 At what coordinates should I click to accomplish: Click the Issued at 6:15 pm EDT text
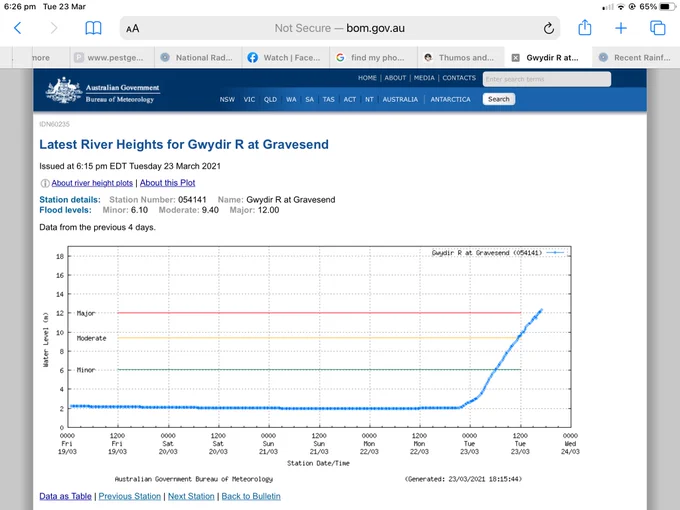pyautogui.click(x=130, y=166)
